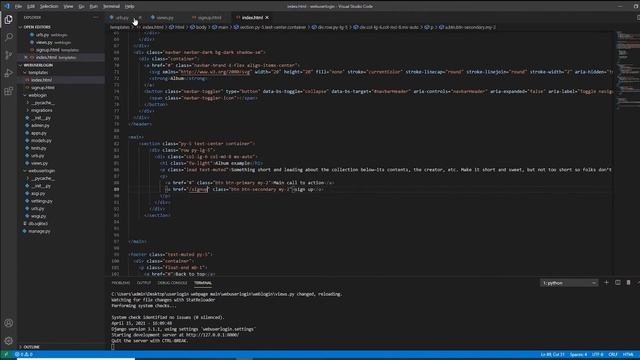Image resolution: width=640 pixels, height=360 pixels.
Task: Collapse the WEBUSERLOGIN project section
Action: pos(38,65)
